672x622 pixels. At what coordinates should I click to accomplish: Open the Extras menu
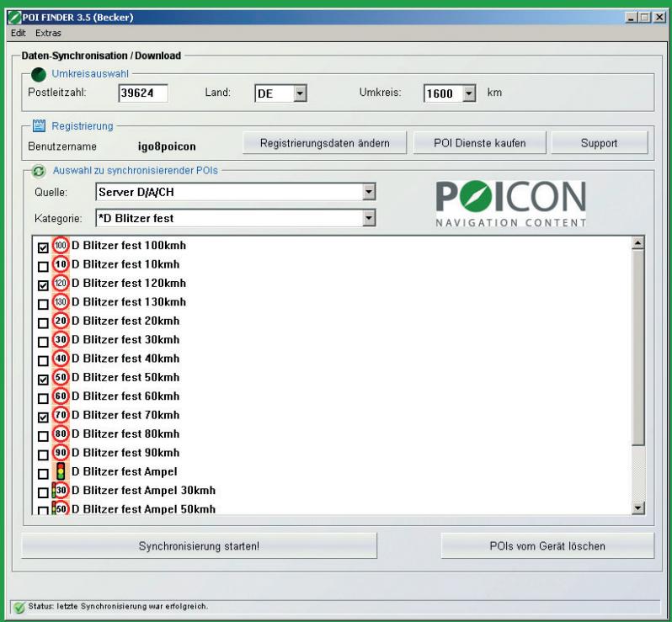(48, 33)
